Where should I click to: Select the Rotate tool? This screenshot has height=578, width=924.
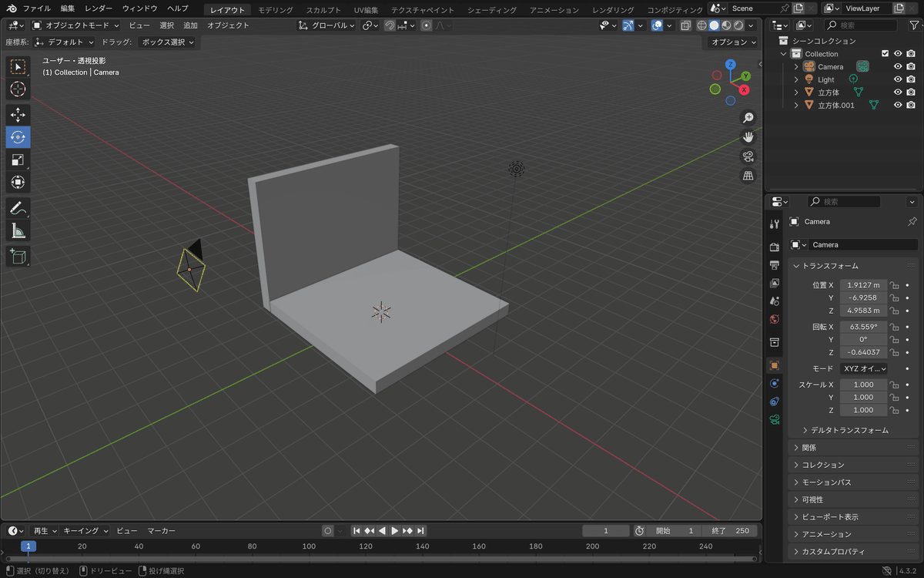pos(18,137)
